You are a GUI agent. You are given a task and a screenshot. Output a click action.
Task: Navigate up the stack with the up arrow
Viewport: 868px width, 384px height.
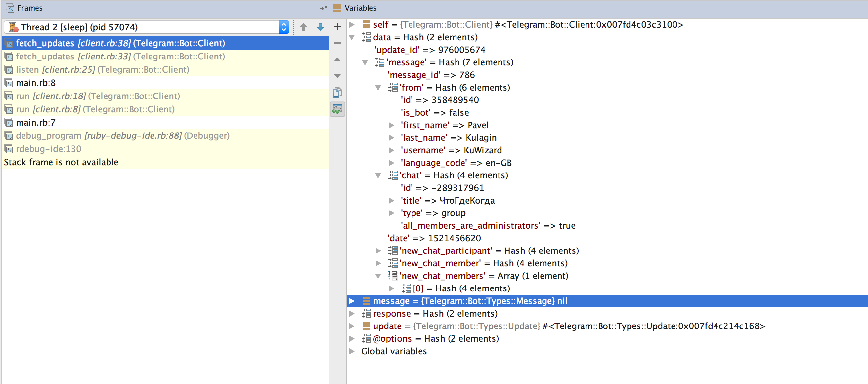[x=304, y=27]
